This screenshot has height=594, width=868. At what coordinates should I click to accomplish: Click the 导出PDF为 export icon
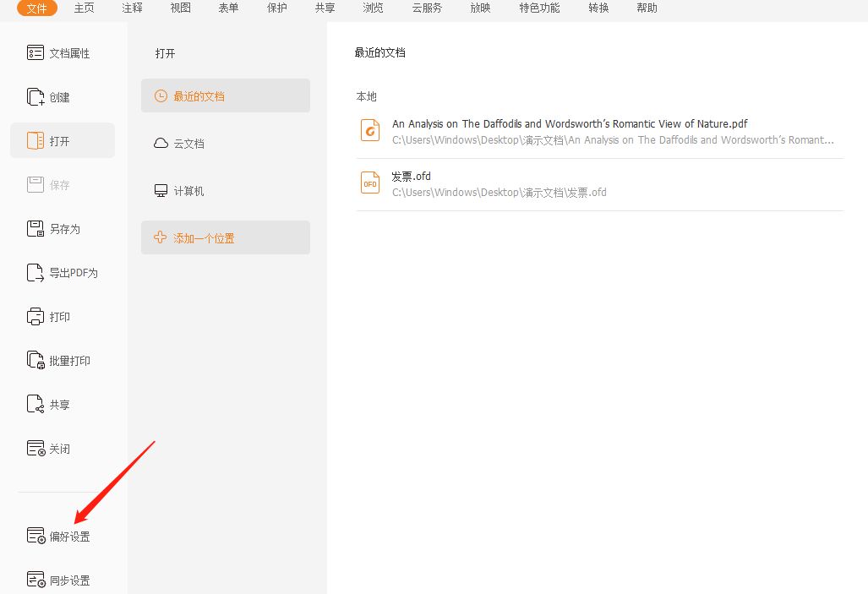pyautogui.click(x=35, y=273)
